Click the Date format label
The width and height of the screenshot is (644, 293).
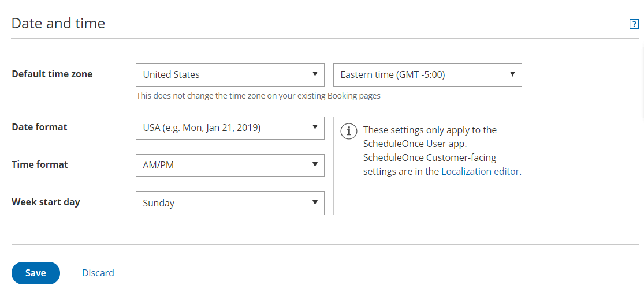click(x=39, y=127)
